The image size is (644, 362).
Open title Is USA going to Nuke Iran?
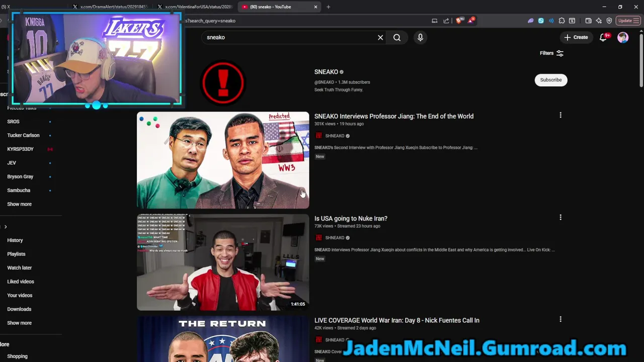(351, 218)
